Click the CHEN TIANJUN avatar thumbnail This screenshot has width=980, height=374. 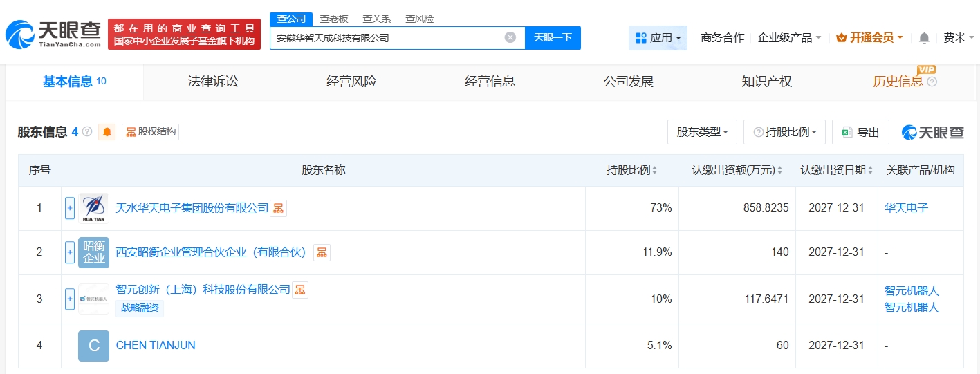93,346
